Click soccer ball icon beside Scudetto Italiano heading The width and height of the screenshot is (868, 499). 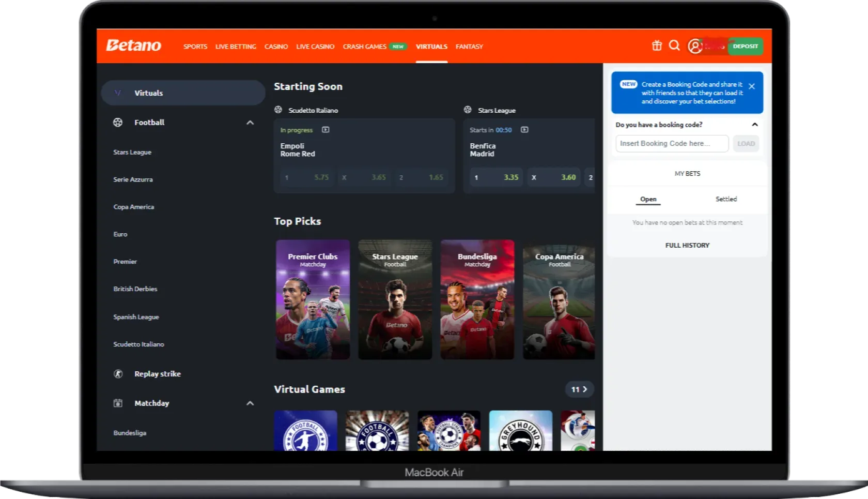[278, 110]
